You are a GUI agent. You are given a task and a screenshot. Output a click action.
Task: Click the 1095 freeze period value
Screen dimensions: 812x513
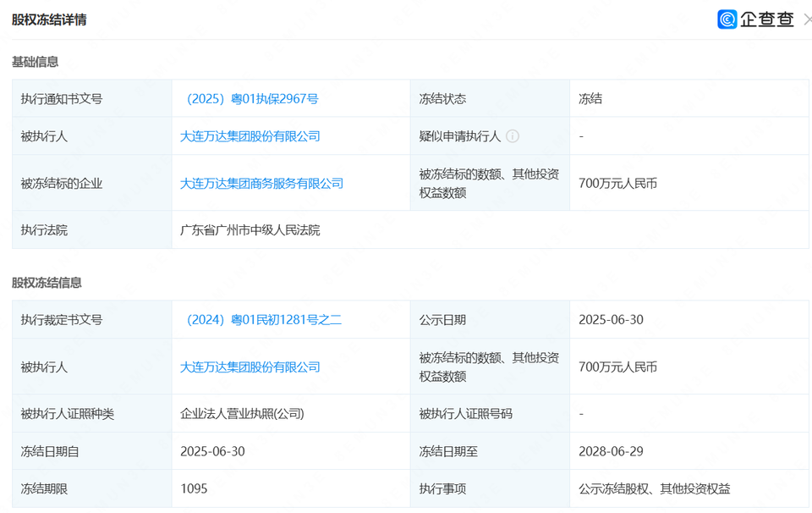[x=194, y=488]
